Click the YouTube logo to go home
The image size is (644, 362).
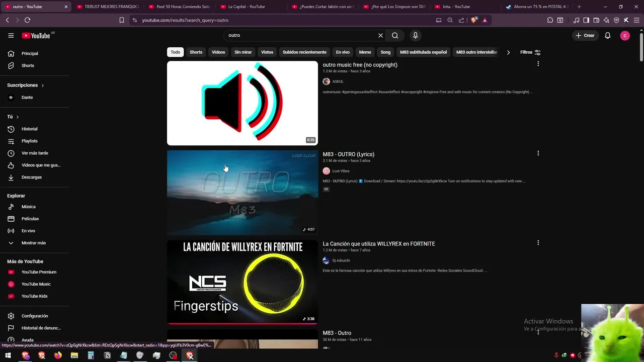click(x=36, y=36)
